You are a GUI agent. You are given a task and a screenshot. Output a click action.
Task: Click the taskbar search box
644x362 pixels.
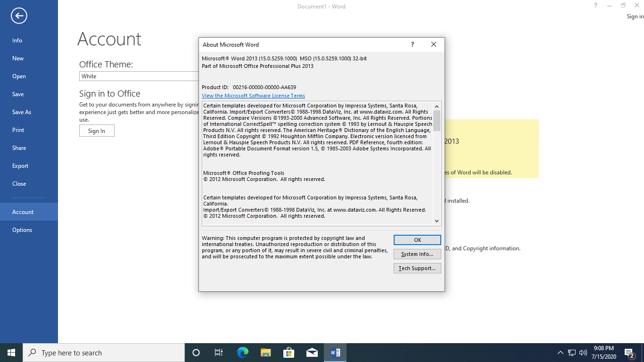(x=104, y=353)
